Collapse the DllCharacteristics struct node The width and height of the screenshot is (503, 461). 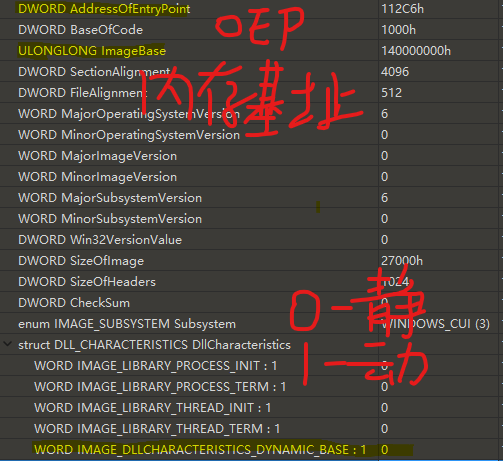(7, 344)
